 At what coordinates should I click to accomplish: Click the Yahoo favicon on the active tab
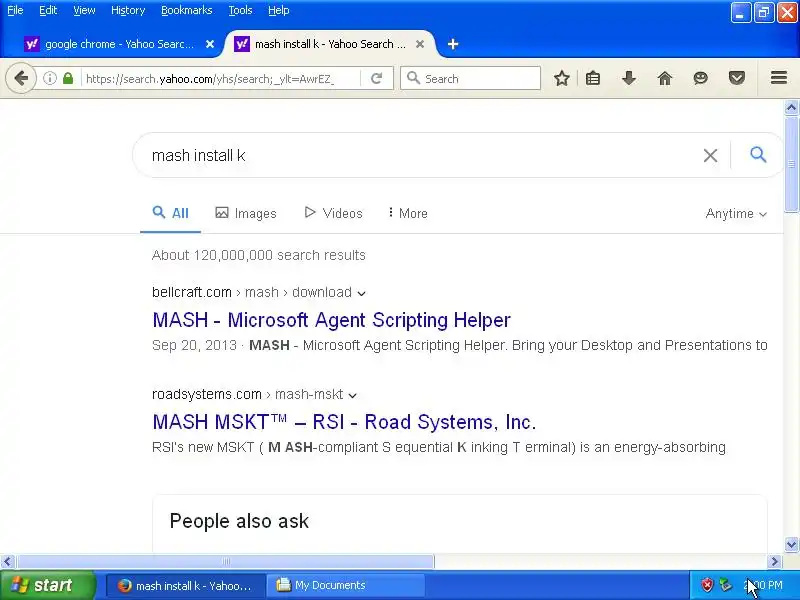[x=242, y=44]
